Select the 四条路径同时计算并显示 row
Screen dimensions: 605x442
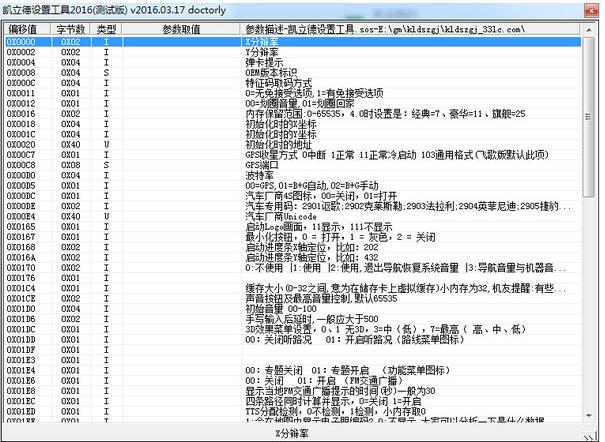coord(292,402)
